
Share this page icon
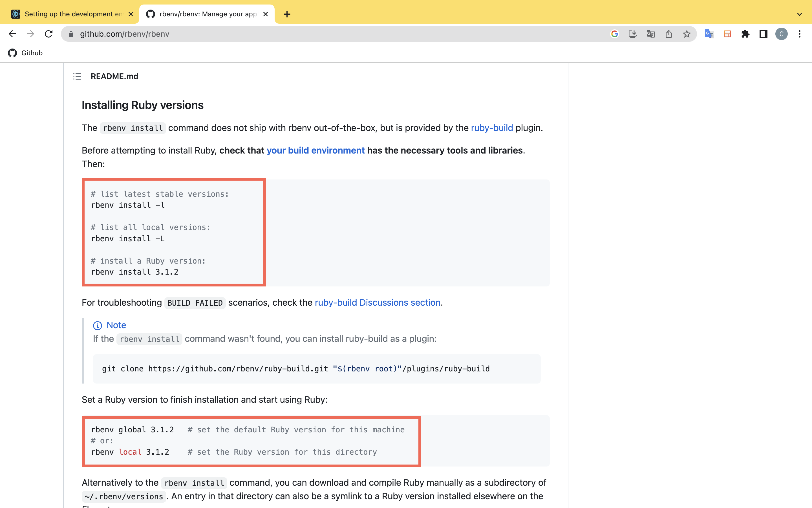coord(669,34)
